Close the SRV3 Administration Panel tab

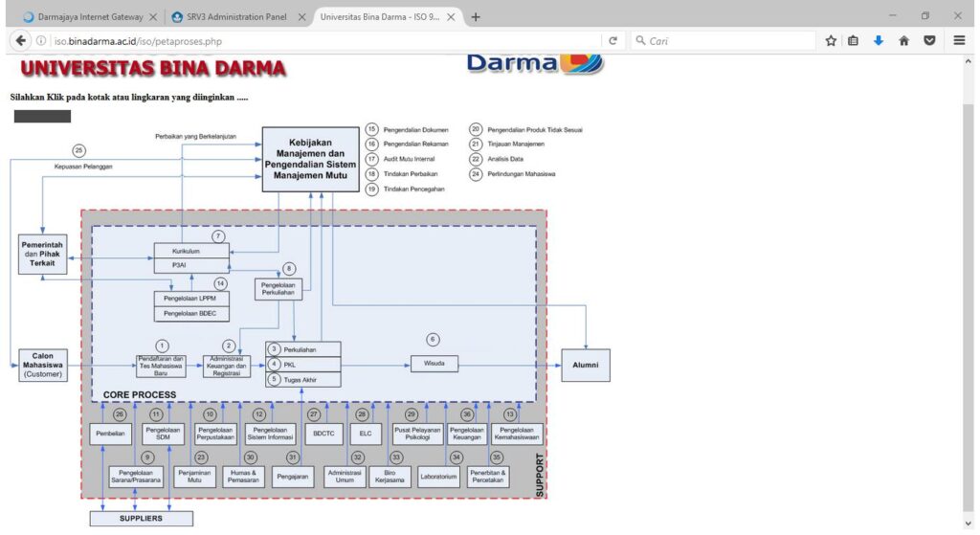click(301, 17)
